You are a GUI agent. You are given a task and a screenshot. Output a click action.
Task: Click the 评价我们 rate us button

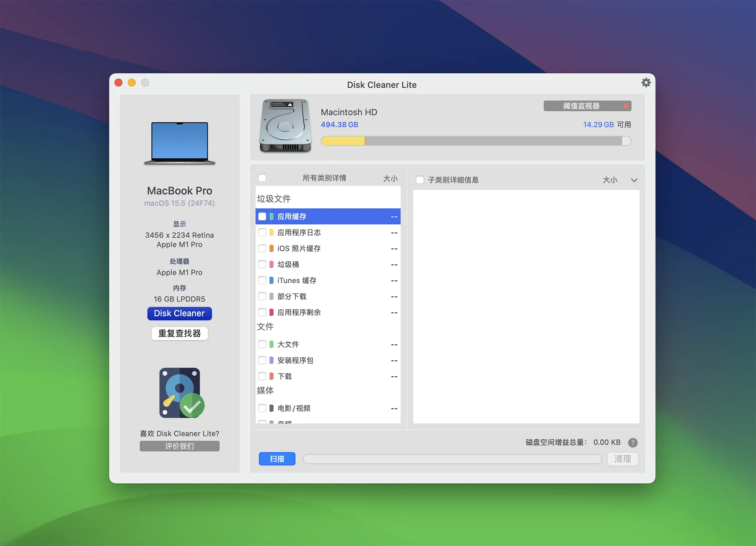[x=180, y=446]
